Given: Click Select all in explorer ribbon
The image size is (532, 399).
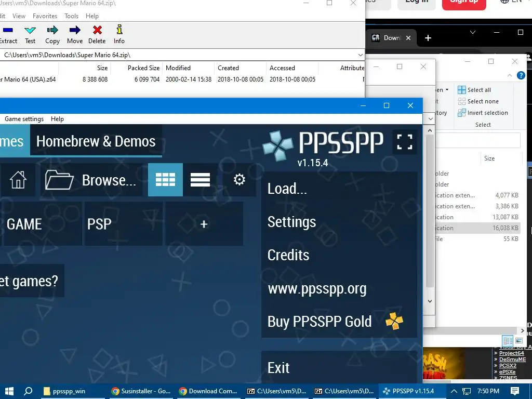Looking at the screenshot, I should [x=474, y=90].
